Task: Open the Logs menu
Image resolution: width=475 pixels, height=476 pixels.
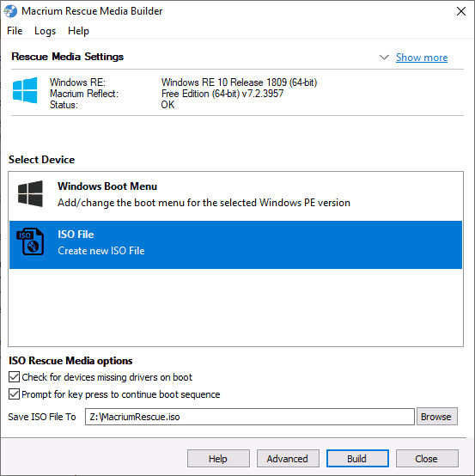Action: click(x=45, y=31)
